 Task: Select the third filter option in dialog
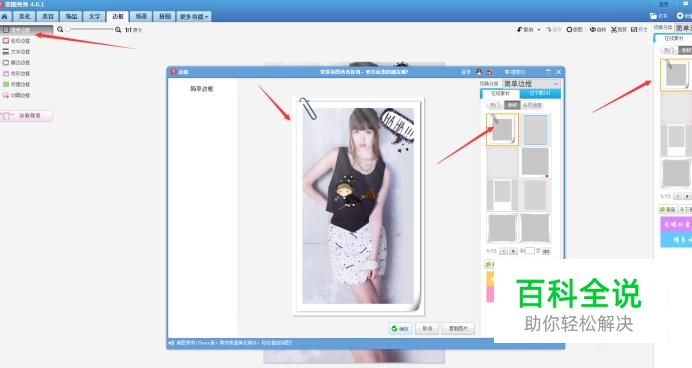(x=532, y=105)
